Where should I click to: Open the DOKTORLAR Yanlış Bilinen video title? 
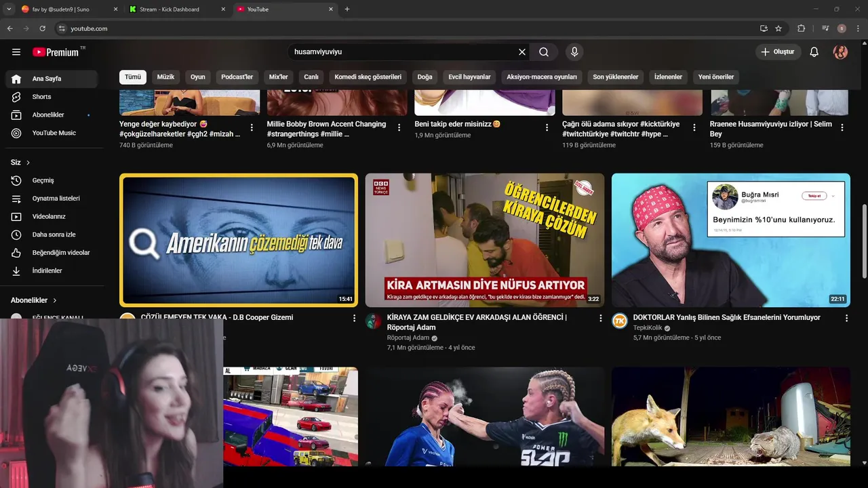pos(727,317)
